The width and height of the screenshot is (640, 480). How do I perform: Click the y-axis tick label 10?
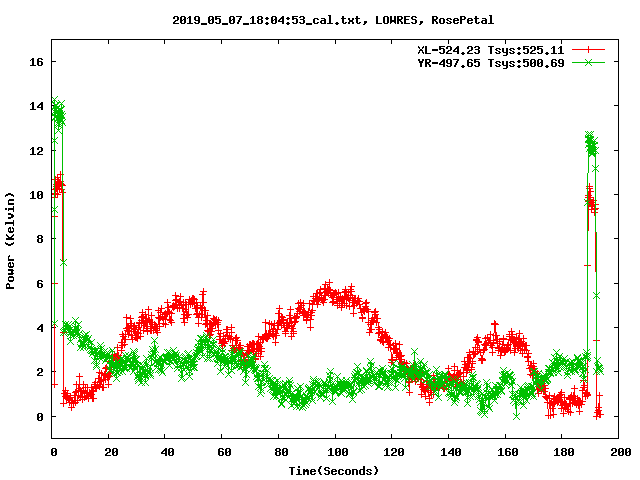click(x=36, y=195)
